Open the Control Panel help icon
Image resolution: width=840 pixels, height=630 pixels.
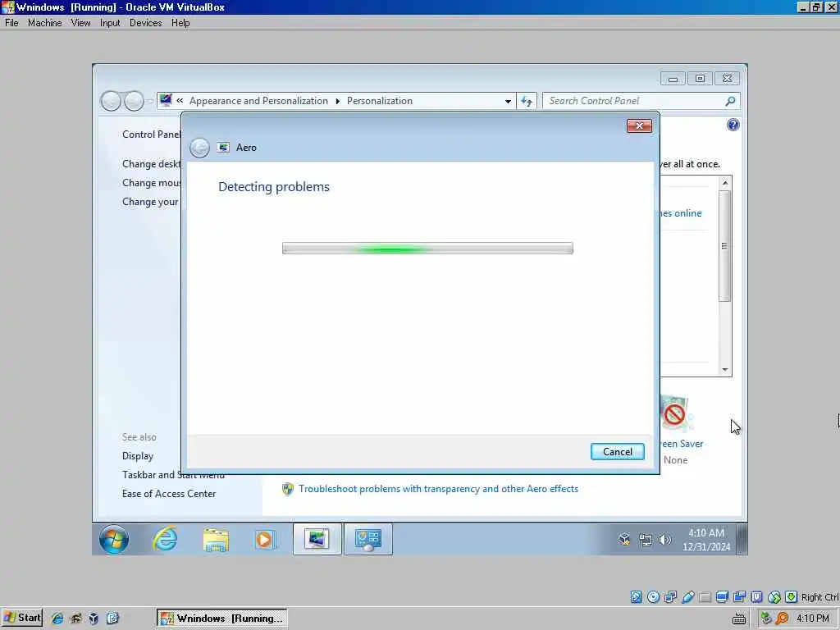tap(733, 125)
